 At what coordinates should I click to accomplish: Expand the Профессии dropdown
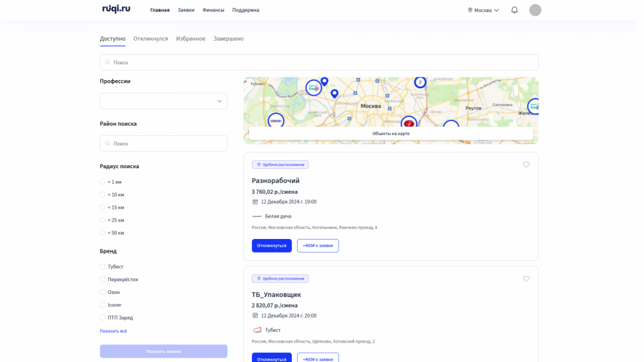click(x=163, y=101)
